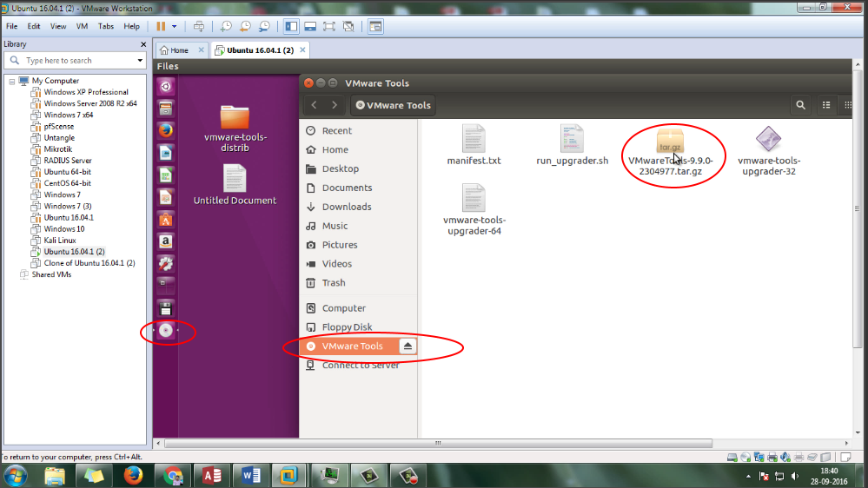Open vmware-tools-distrib desktop folder
Viewport: 868px width, 488px height.
tap(235, 129)
